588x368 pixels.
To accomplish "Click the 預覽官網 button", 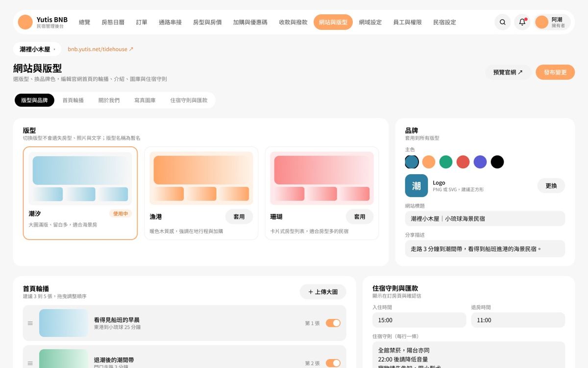I will (508, 72).
